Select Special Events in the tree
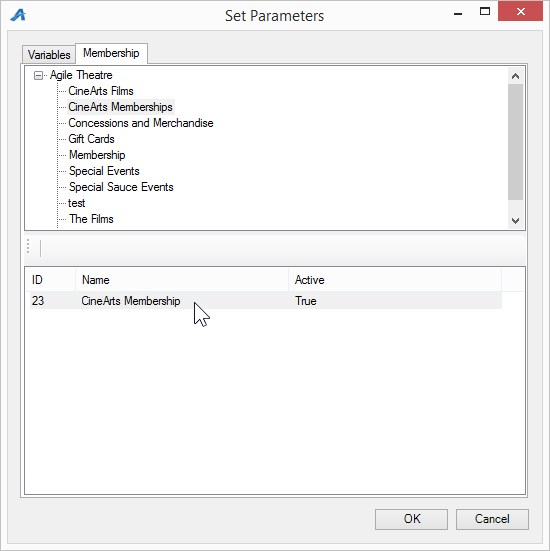This screenshot has width=550, height=551. point(104,171)
